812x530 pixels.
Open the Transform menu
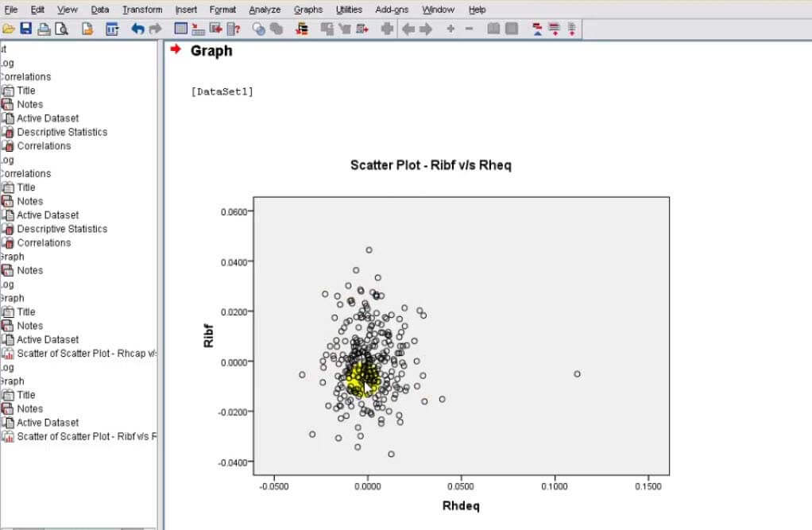click(x=142, y=10)
